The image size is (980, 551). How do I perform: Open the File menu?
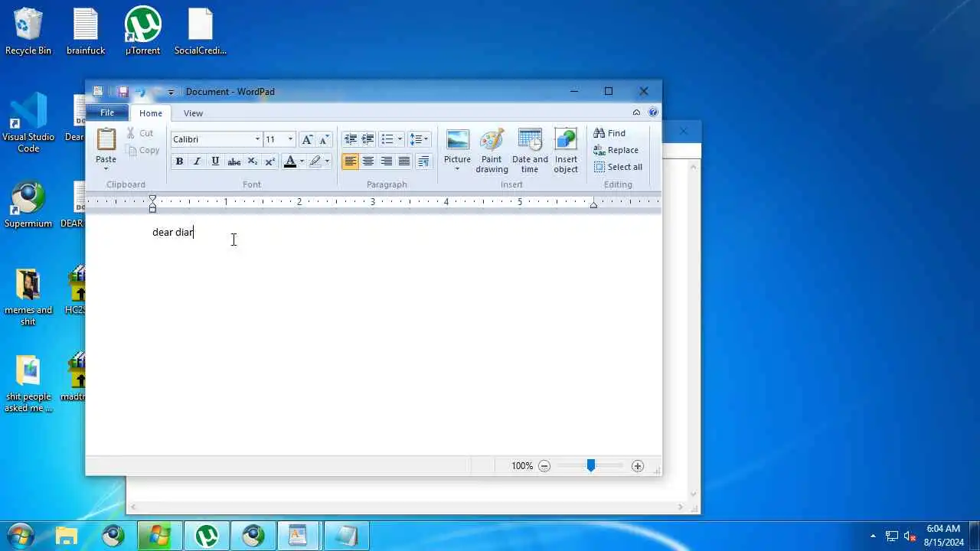[x=107, y=112]
